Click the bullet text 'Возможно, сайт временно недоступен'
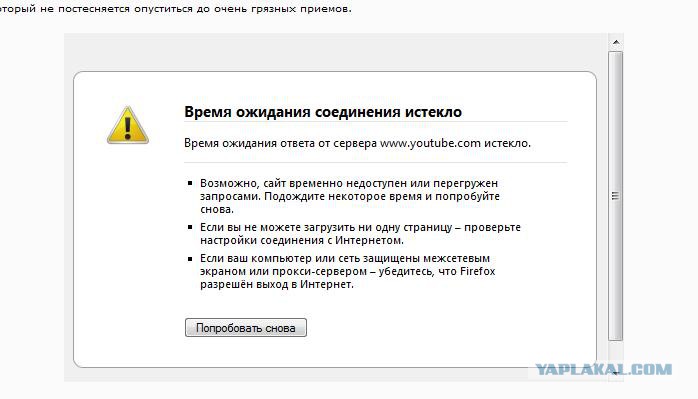698x399 pixels. pos(349,196)
